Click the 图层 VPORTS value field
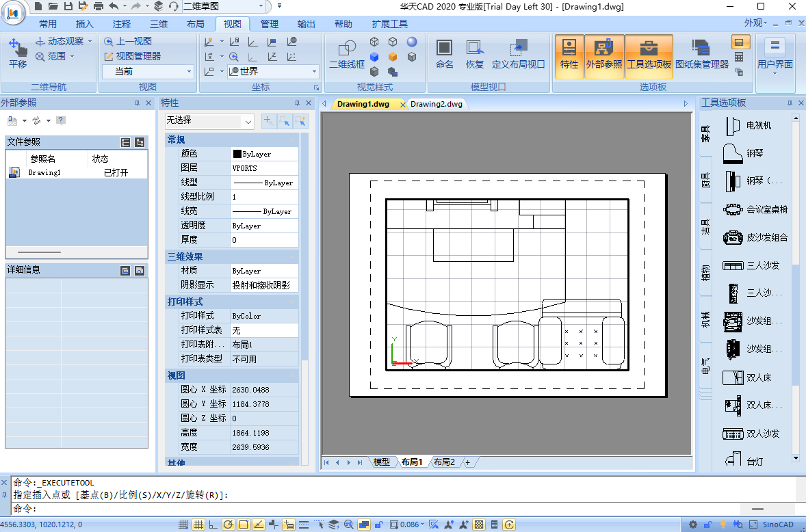This screenshot has width=806, height=532. click(264, 168)
